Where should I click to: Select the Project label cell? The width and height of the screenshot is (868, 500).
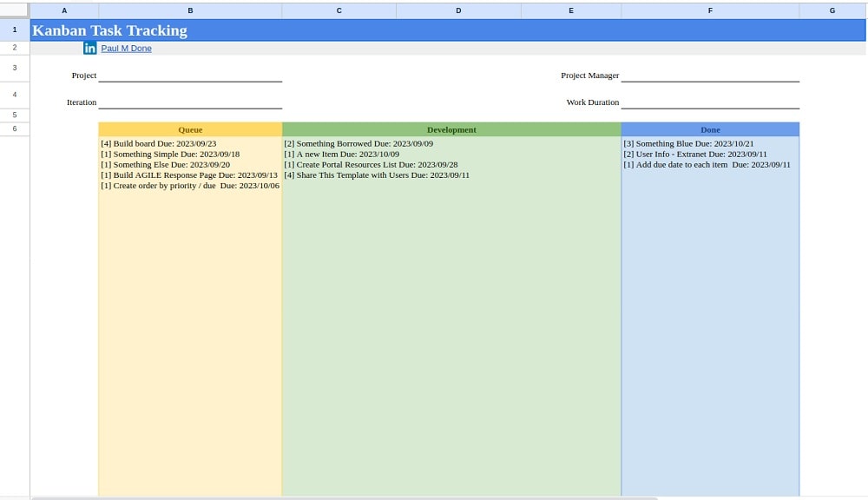click(84, 76)
